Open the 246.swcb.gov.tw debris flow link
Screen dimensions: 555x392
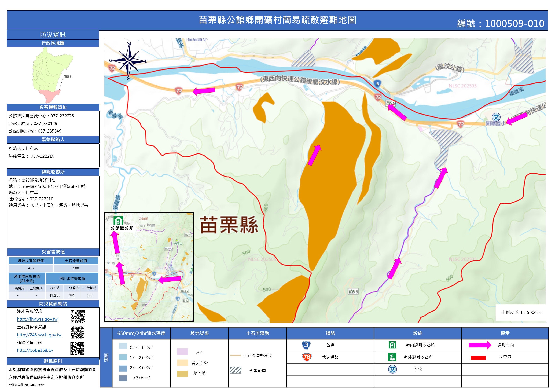[39, 335]
